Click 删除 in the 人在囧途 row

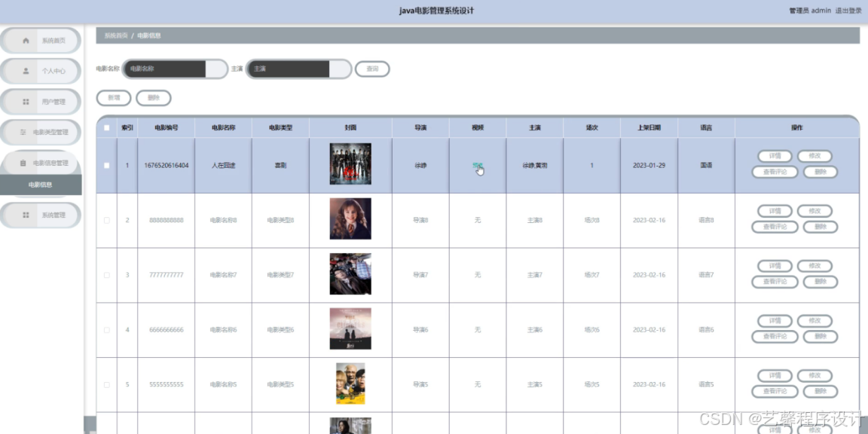click(820, 172)
